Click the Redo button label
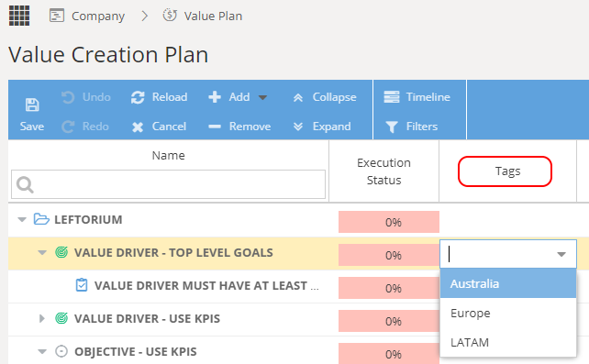Screen dimensions: 589x364 [x=95, y=127]
